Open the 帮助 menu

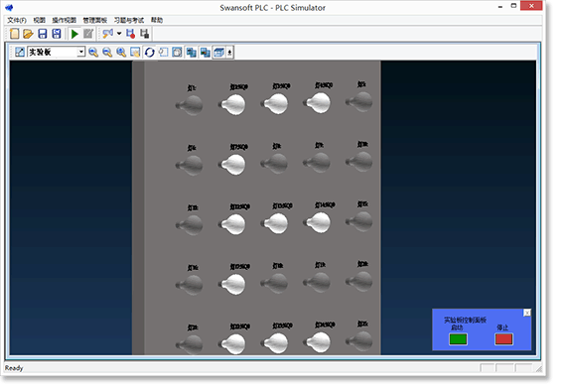tap(157, 20)
